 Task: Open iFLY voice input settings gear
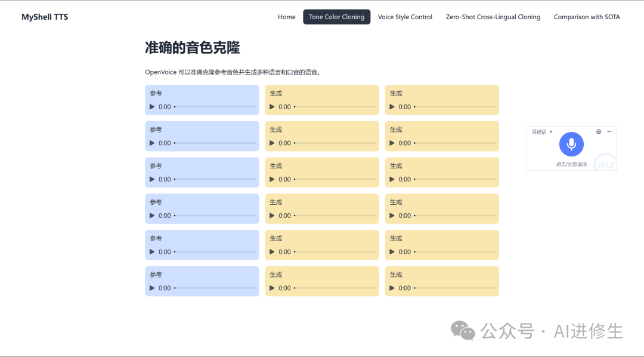tap(599, 132)
